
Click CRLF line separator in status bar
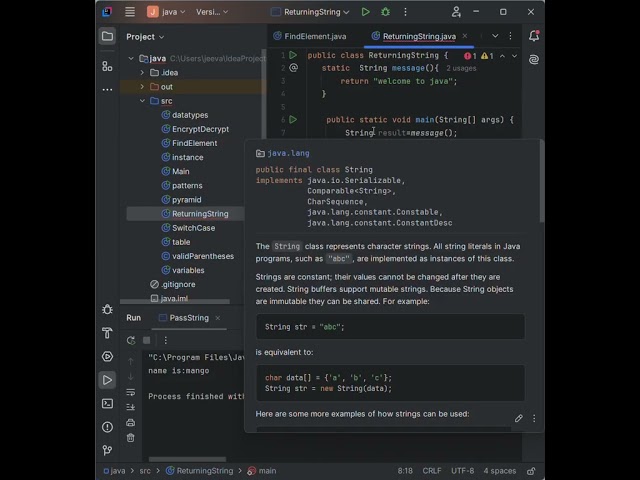coord(432,471)
